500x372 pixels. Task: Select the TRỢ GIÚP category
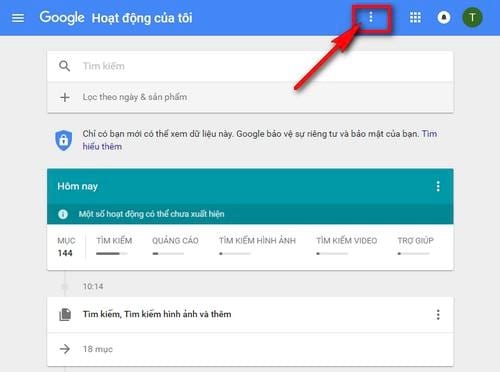coord(415,241)
